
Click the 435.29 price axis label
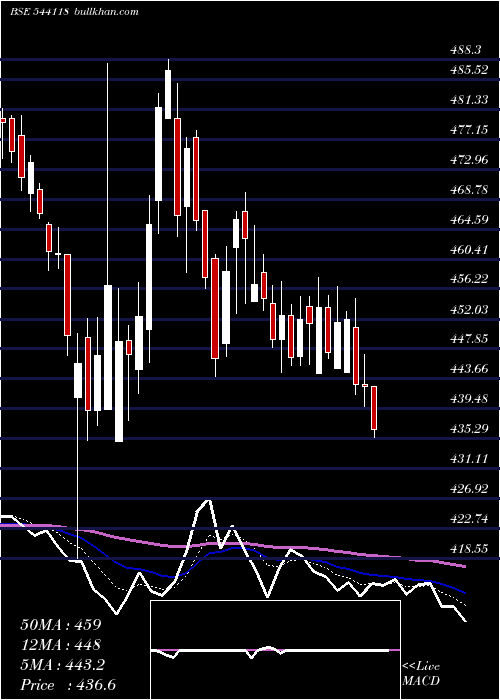point(469,429)
